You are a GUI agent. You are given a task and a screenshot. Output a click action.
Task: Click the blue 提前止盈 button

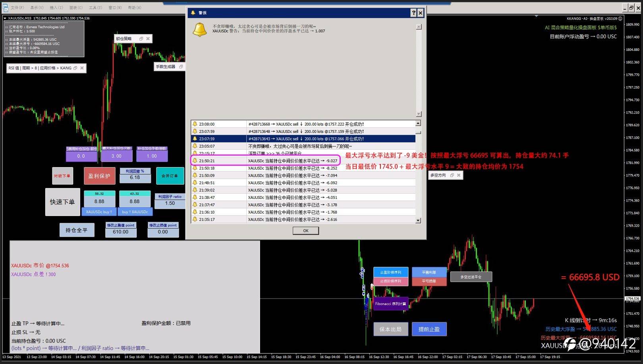[429, 329]
